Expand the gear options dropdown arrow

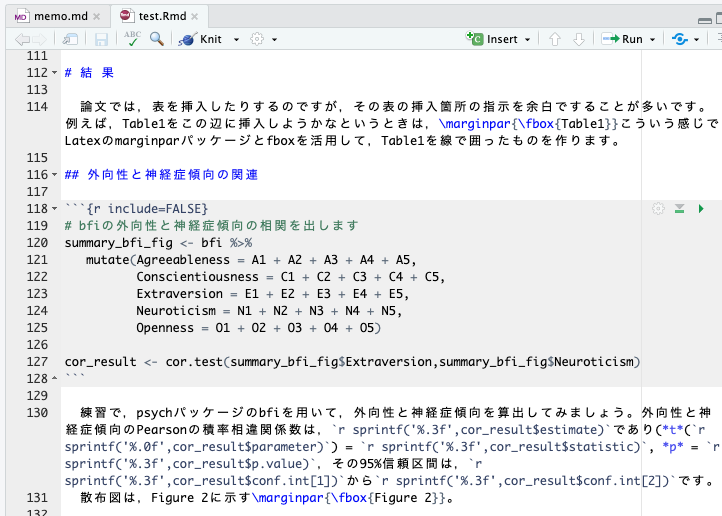point(274,40)
